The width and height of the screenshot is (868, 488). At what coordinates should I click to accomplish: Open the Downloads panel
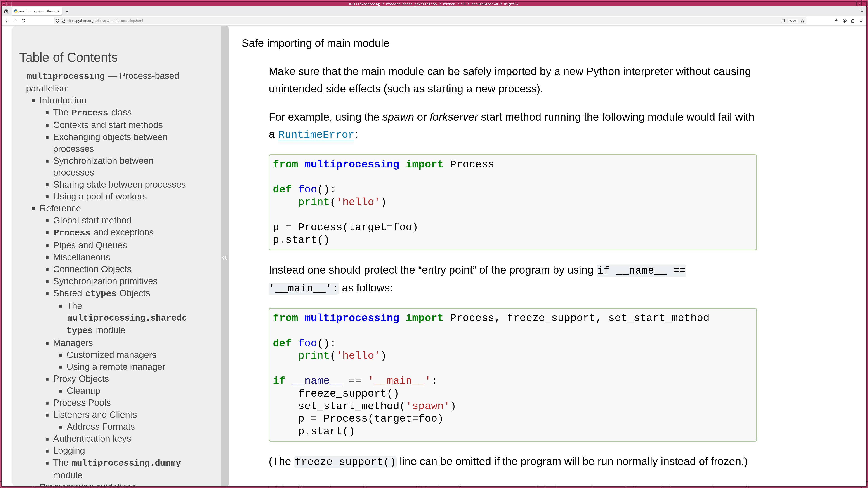[x=836, y=21]
